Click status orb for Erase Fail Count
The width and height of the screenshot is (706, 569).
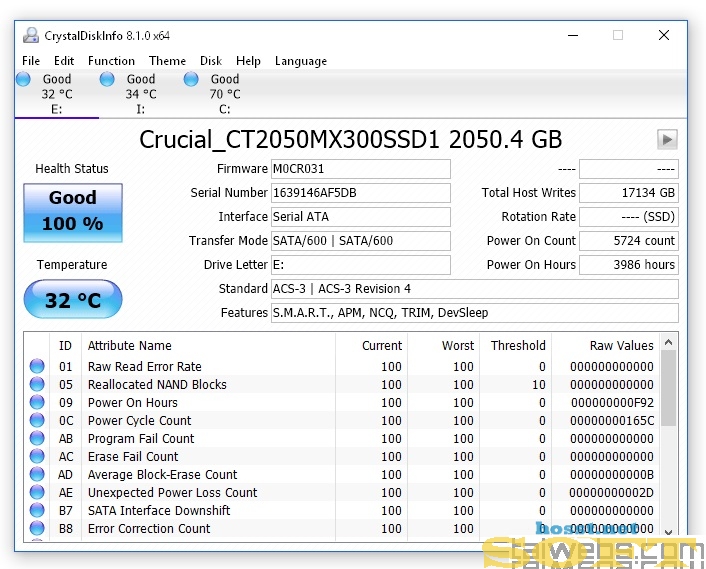[x=37, y=456]
